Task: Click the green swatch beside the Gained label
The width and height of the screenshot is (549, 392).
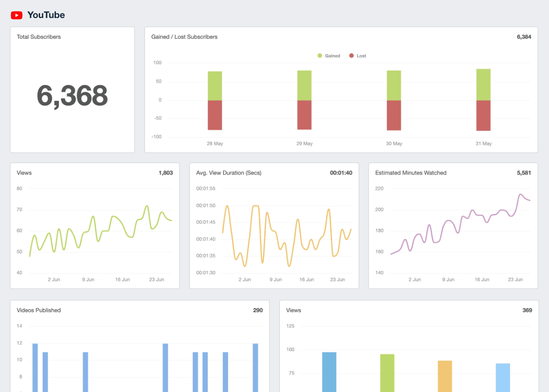Action: tap(320, 56)
